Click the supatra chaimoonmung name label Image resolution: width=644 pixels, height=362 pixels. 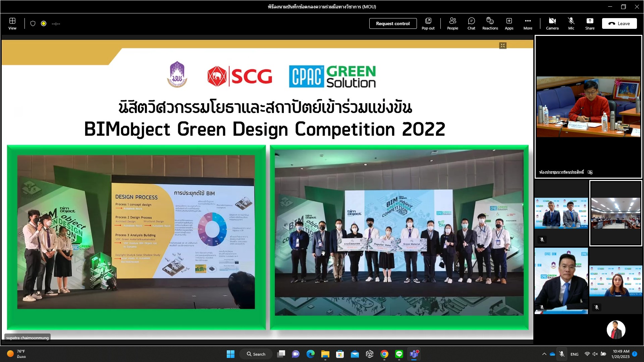28,338
